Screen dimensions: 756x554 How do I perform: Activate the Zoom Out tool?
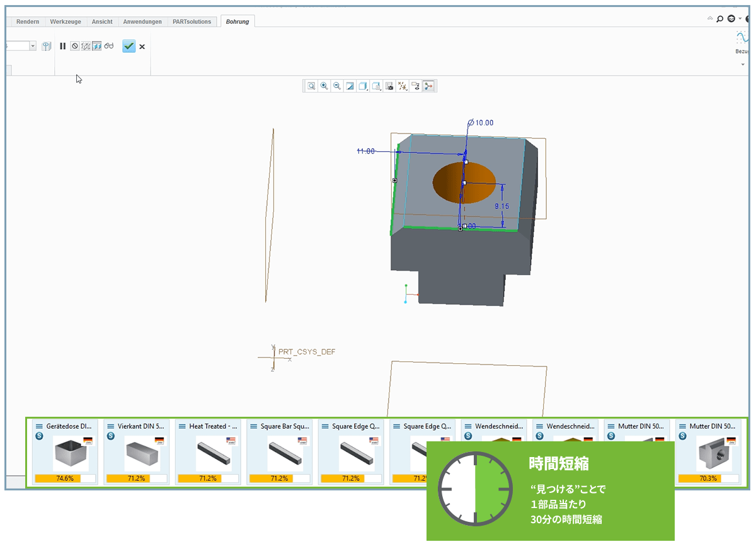click(337, 86)
